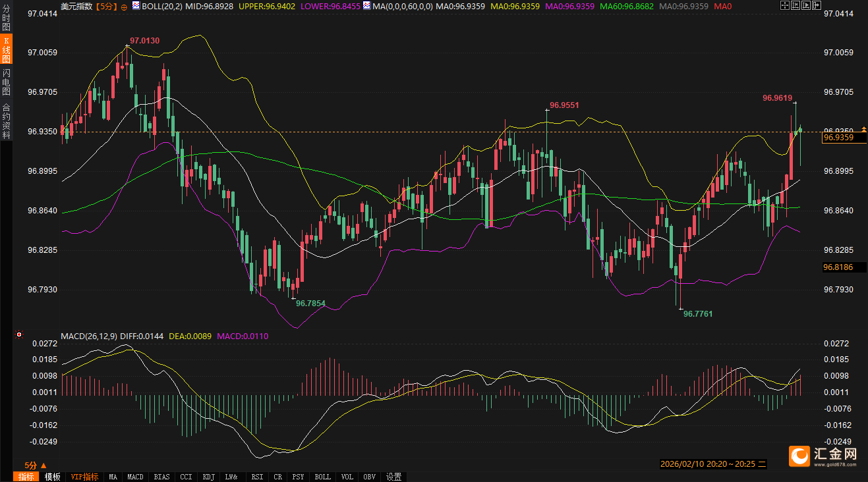Select the 模板 tab at bottom
The image size is (868, 482).
(52, 477)
